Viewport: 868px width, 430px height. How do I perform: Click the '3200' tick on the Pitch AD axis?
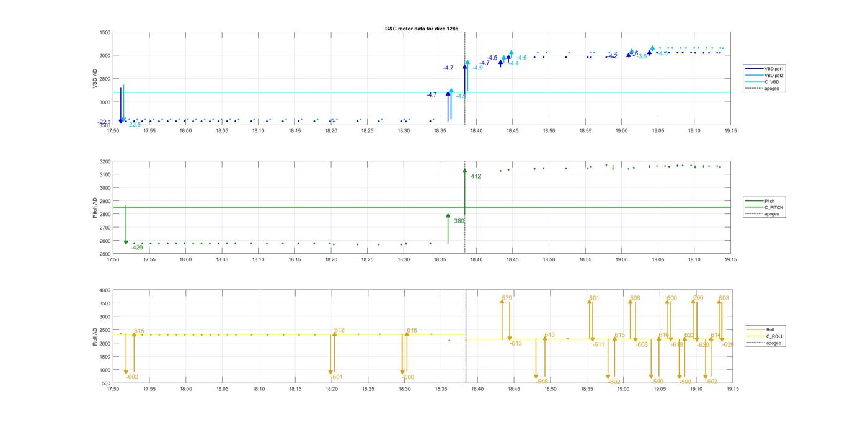[105, 161]
